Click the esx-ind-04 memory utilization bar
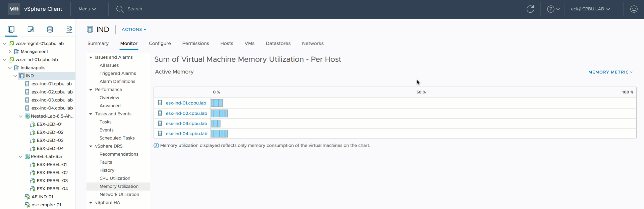Viewport: 644px width, 209px height. pos(219,134)
